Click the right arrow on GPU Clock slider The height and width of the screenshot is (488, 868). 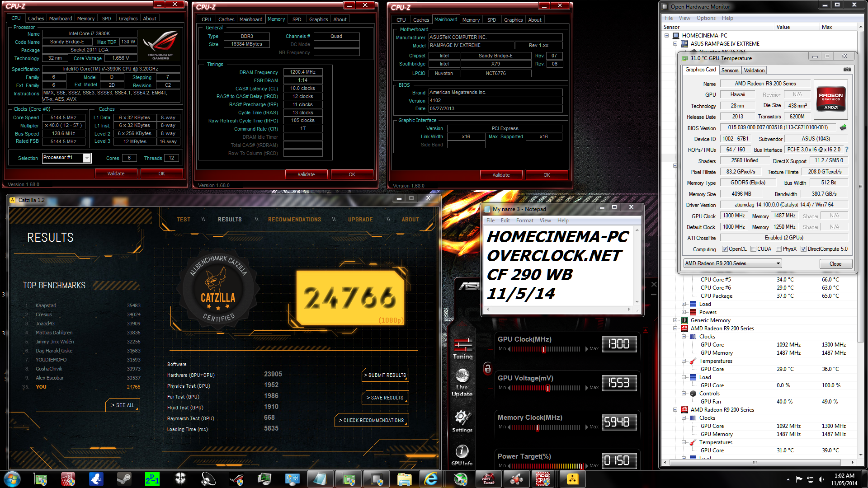click(587, 349)
